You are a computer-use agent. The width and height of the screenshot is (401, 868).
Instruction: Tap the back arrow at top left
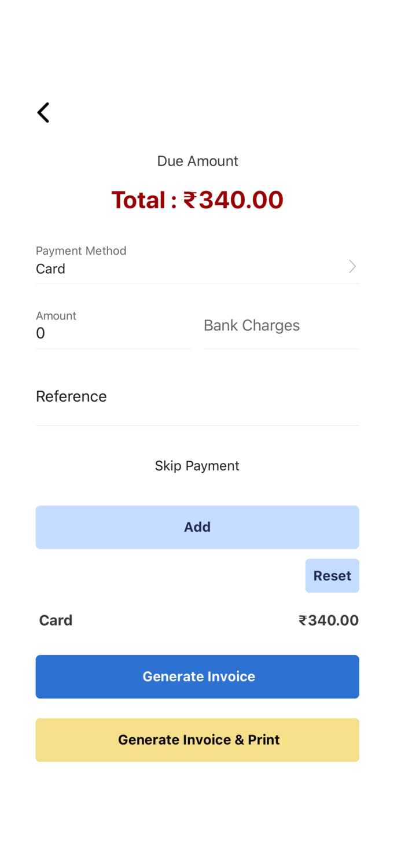pos(43,112)
